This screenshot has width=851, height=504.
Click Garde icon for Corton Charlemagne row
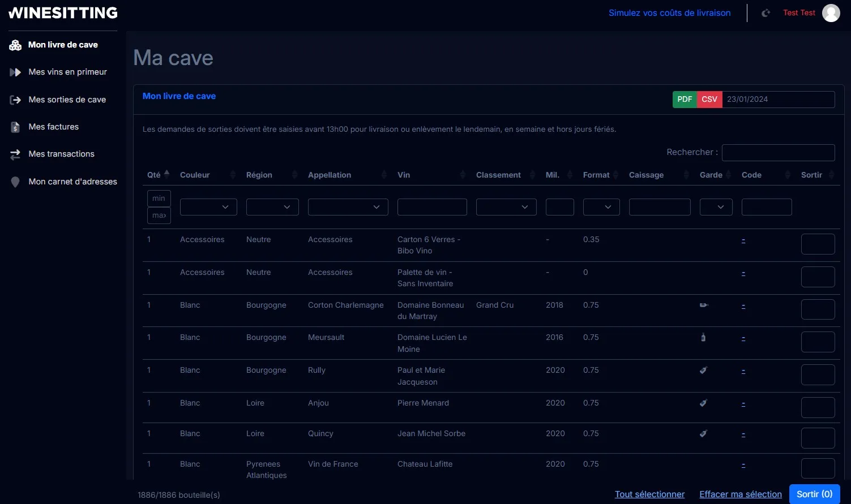pyautogui.click(x=704, y=305)
